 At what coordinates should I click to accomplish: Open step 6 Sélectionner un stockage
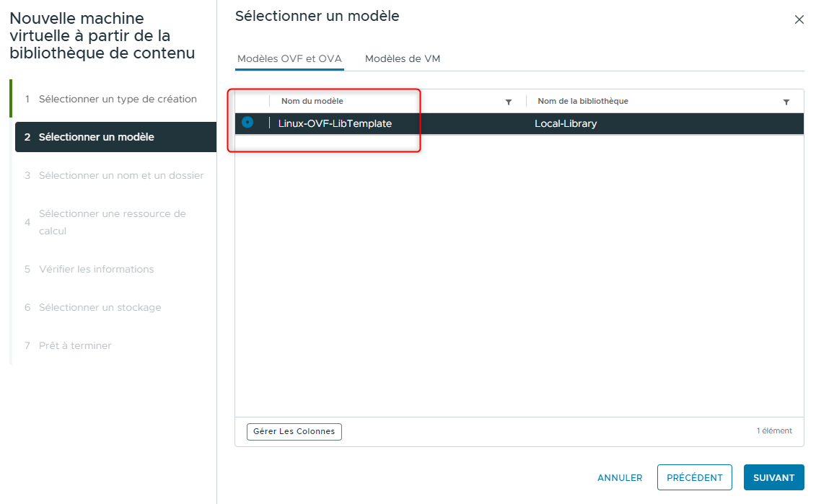[x=100, y=307]
